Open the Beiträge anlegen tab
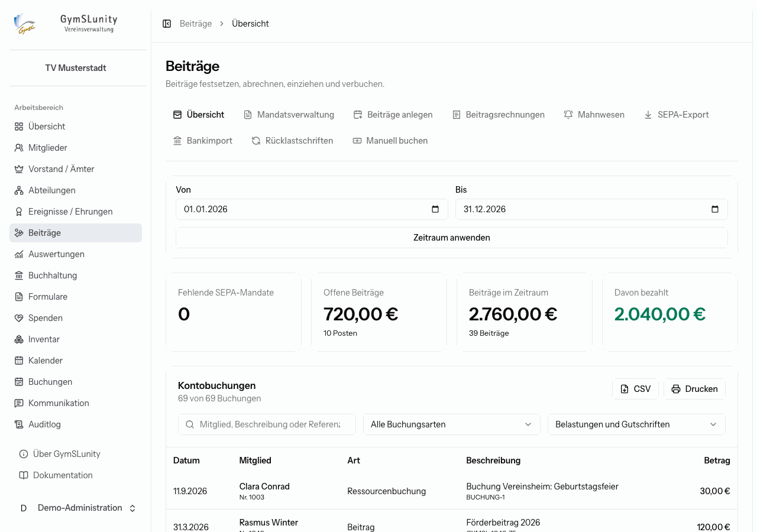Screen dimensions: 757x532 393,115
